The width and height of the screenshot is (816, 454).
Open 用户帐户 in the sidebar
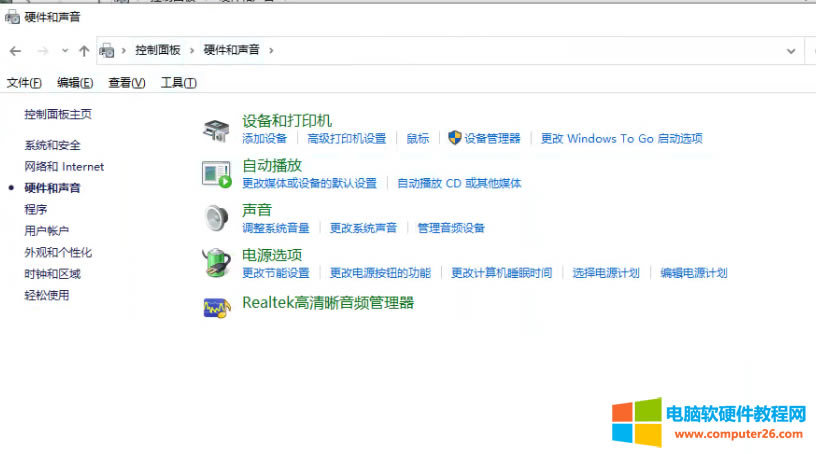point(46,231)
